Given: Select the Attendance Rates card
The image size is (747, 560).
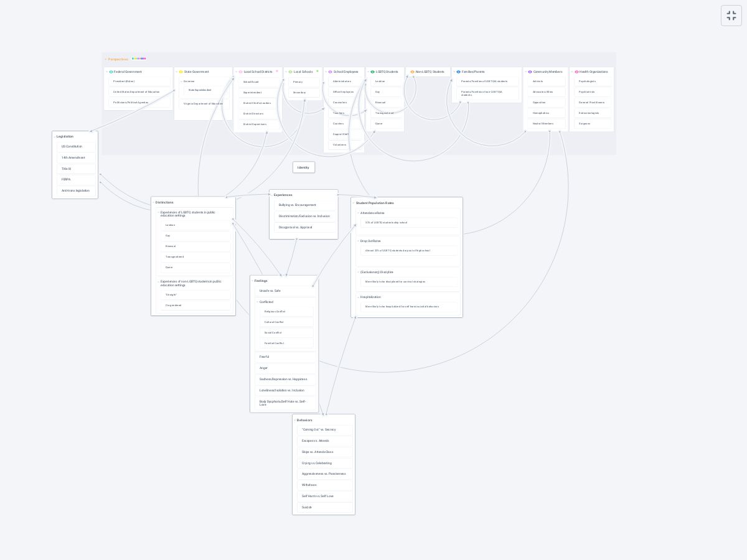Looking at the screenshot, I should [x=372, y=213].
